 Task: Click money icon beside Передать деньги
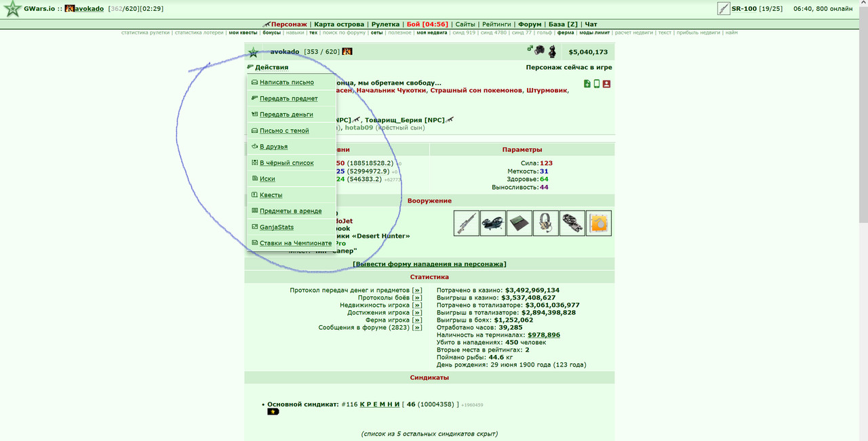coord(254,114)
